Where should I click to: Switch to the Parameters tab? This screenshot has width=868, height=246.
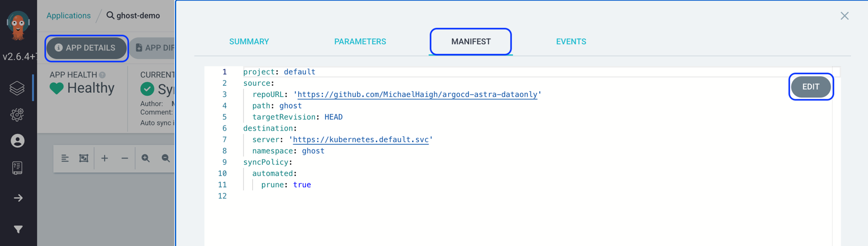click(x=360, y=42)
